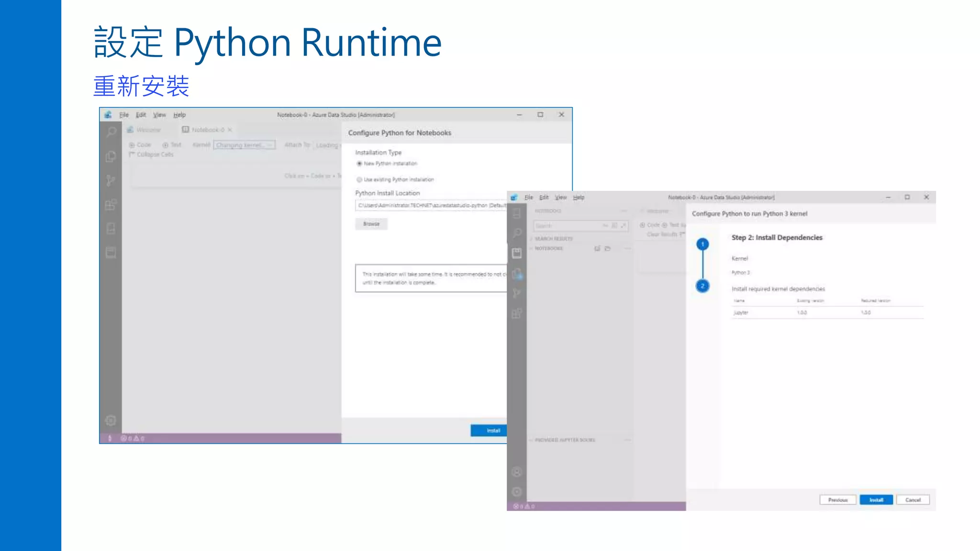This screenshot has width=980, height=551.
Task: Open Manage gear icon in right window activity bar
Action: (517, 492)
